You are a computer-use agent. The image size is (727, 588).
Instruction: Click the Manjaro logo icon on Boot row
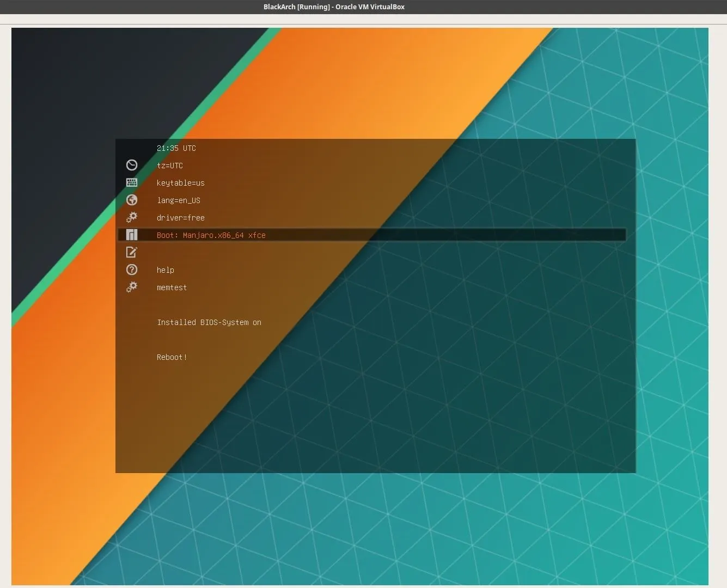pos(132,235)
